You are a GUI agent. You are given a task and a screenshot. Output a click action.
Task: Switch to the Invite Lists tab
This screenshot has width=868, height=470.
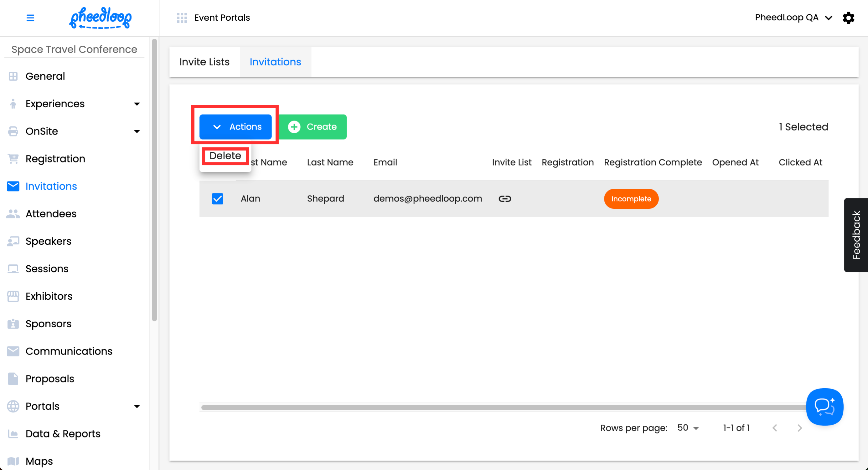pos(204,62)
